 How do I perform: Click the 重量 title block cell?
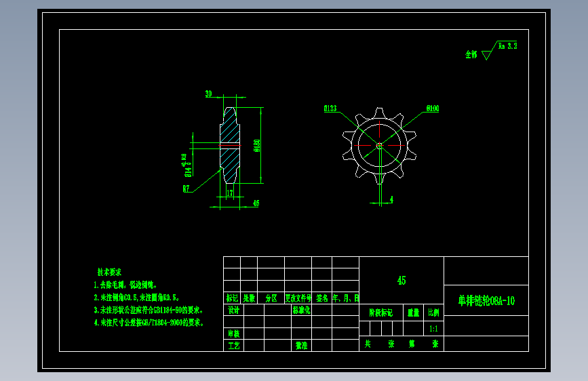(x=413, y=313)
